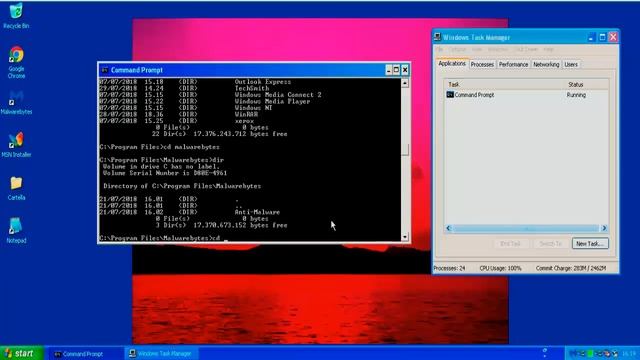Click task list horizontal scrollbar right arrow
The image size is (640, 360).
604,228
